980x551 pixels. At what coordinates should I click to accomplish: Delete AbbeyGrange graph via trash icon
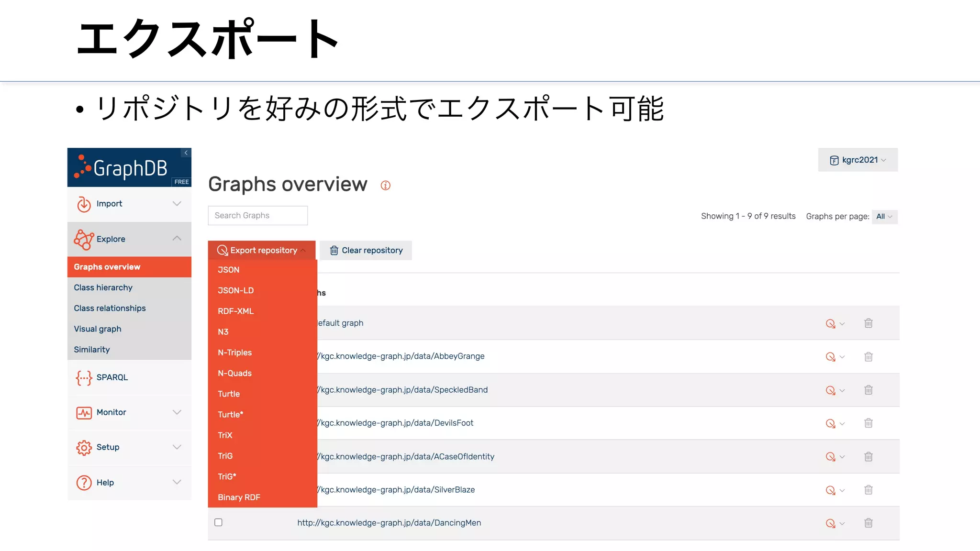[869, 357]
